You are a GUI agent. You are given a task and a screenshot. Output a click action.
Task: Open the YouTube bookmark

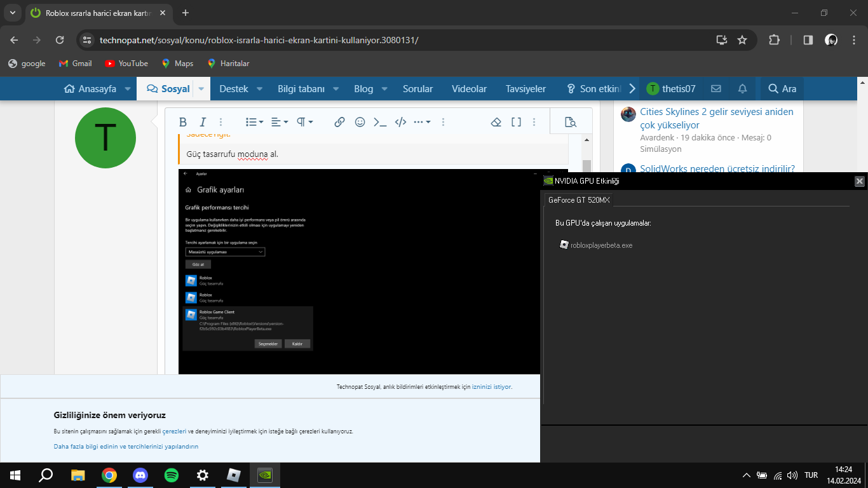click(126, 64)
